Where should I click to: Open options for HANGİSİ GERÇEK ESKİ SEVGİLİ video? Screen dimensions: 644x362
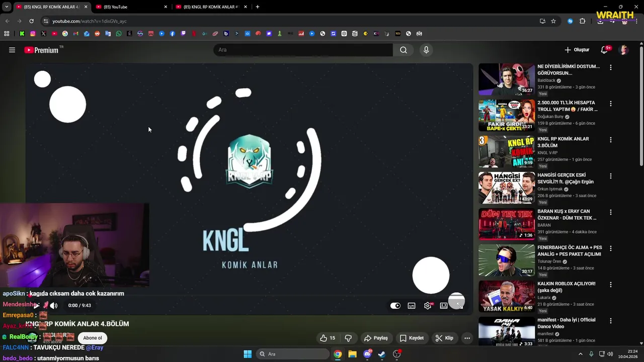pos(611,176)
